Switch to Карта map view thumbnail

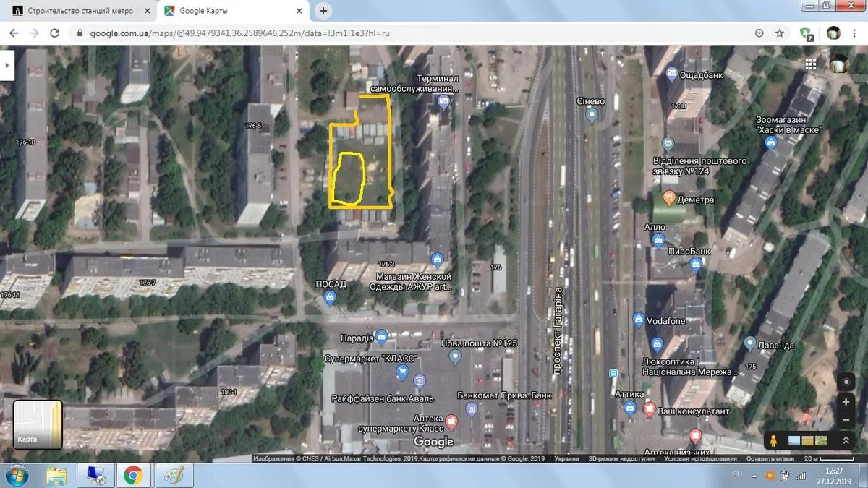click(38, 425)
